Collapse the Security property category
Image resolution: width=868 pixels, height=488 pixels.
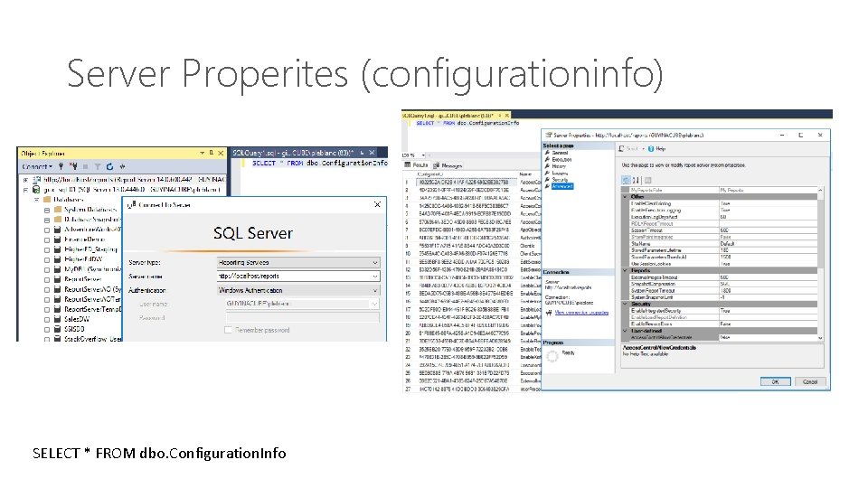point(626,304)
